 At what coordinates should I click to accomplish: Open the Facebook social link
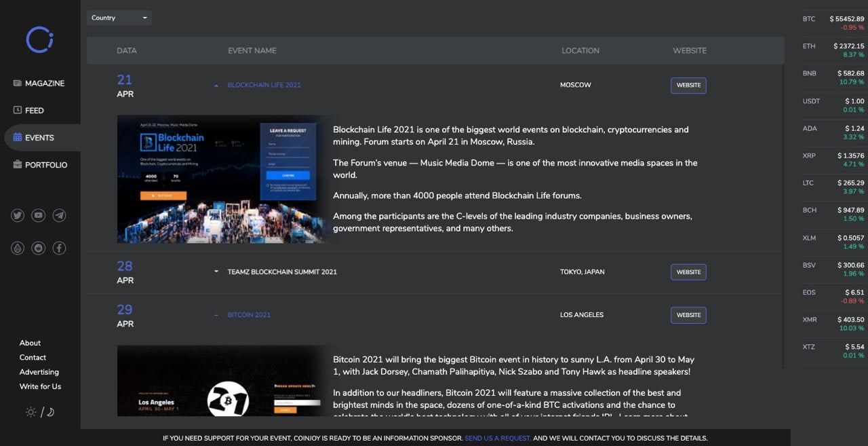point(60,248)
